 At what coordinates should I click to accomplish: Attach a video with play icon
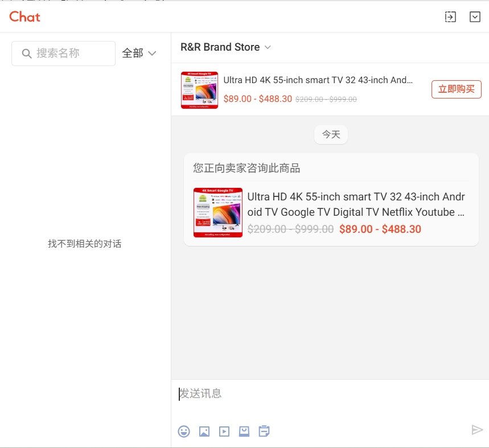[224, 431]
